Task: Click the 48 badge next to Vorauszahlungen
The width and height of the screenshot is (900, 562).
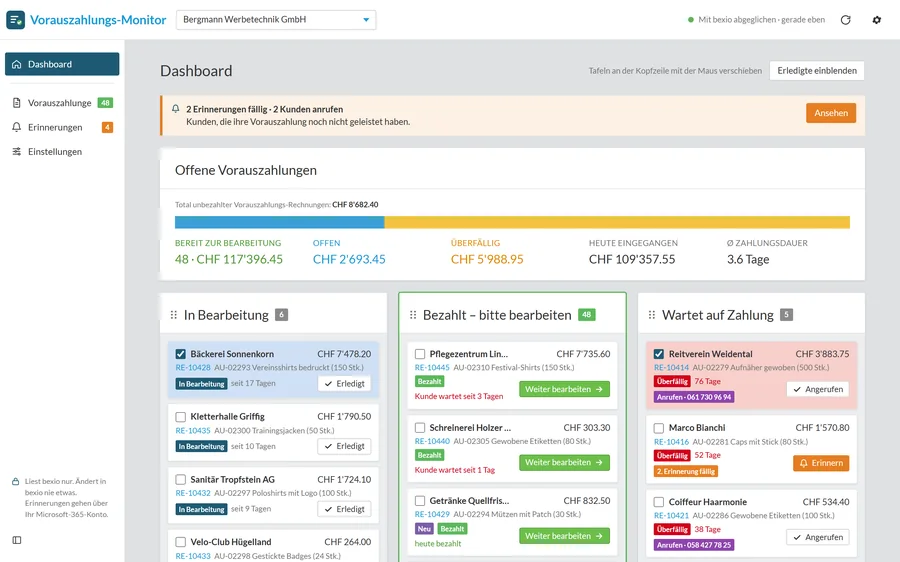Action: 105,103
